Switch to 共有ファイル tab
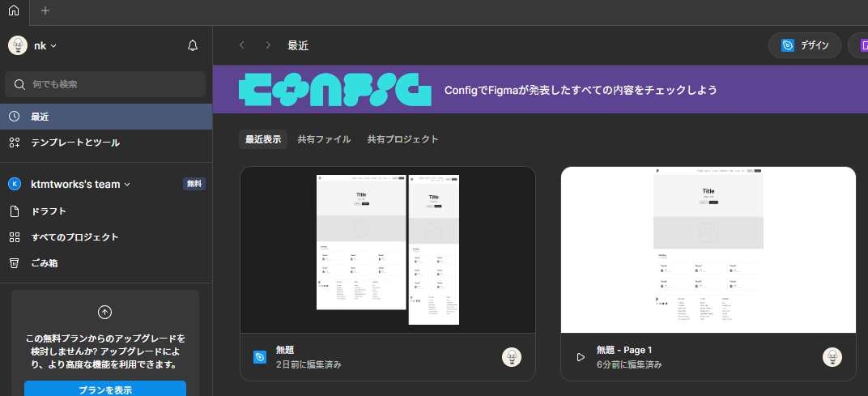The width and height of the screenshot is (868, 396). 324,139
